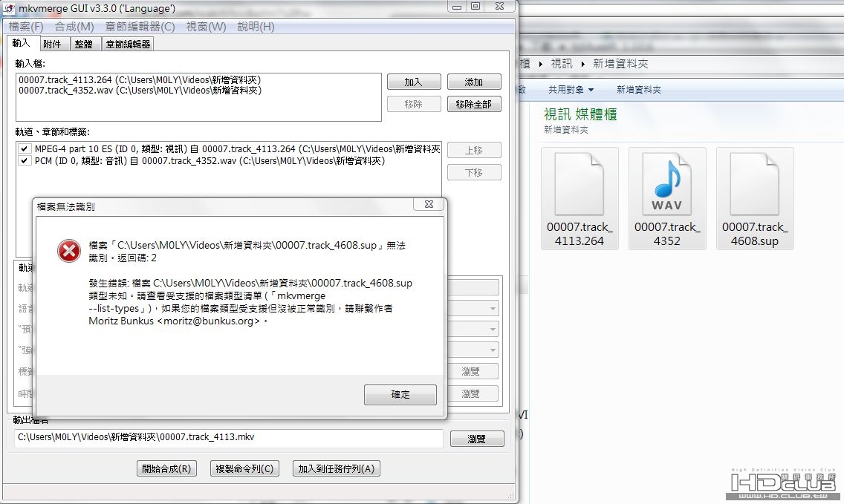Image resolution: width=844 pixels, height=504 pixels.
Task: Click the upper 瀏覽 button in track options
Action: pos(472,371)
